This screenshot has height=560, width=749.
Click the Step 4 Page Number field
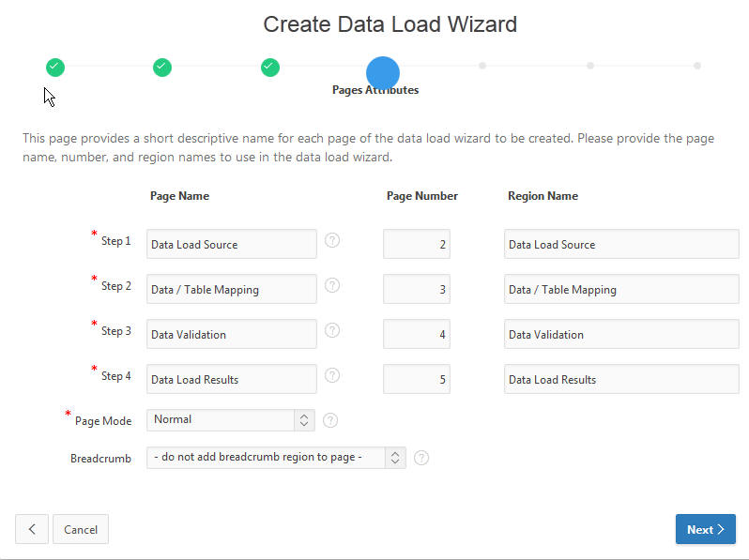tap(416, 380)
